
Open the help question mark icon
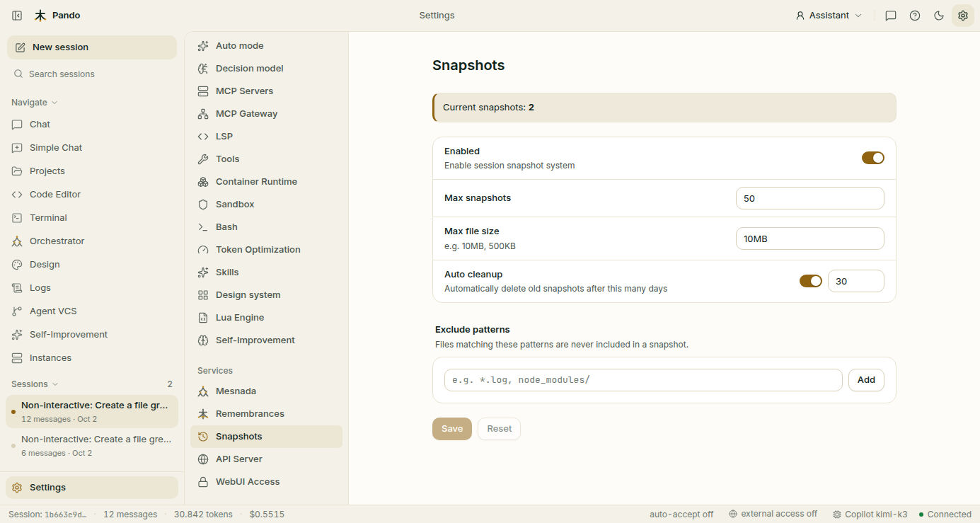(x=915, y=16)
